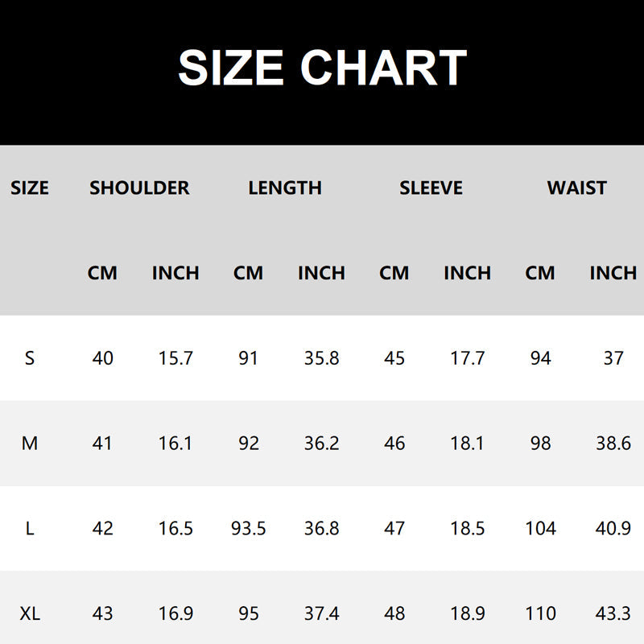Click the 38.6 waist inch value
This screenshot has height=644, width=644.
pos(613,444)
